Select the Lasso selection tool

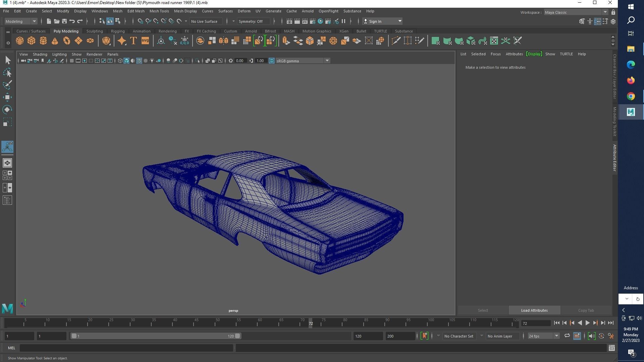[7, 72]
